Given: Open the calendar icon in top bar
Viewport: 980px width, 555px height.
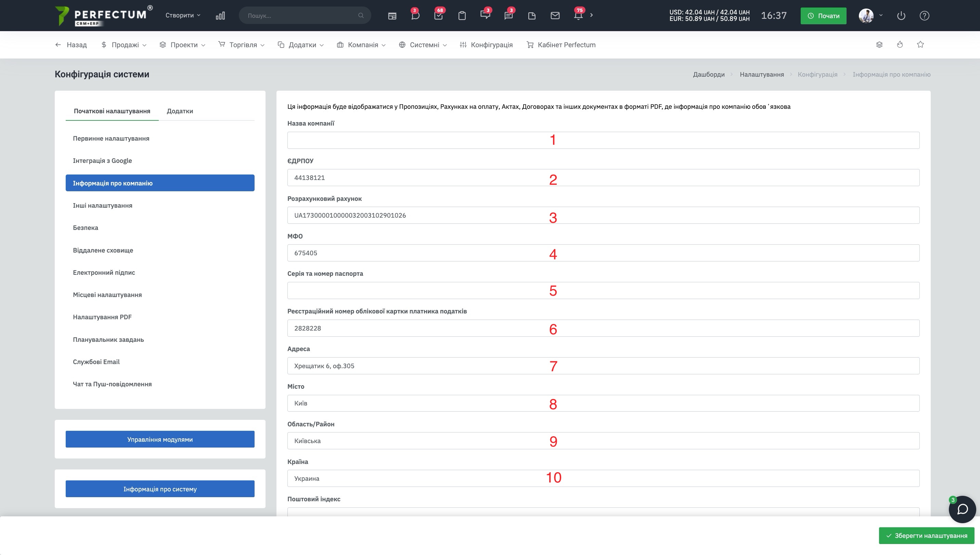Looking at the screenshot, I should (x=392, y=16).
